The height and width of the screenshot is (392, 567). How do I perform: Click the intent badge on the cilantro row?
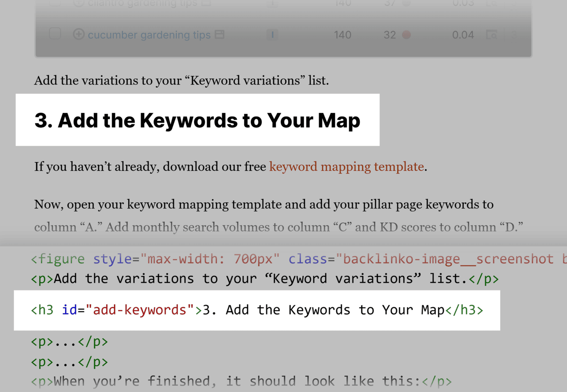(272, 3)
